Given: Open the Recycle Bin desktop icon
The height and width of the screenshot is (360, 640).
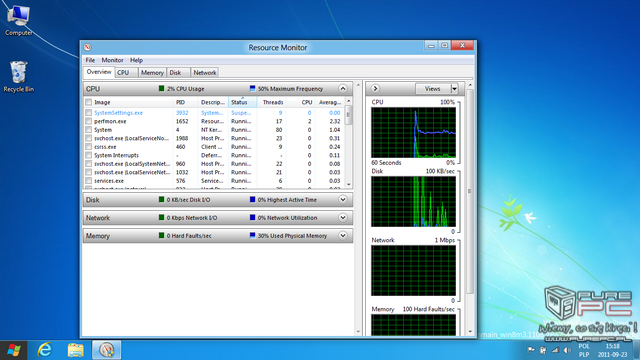Looking at the screenshot, I should 18,77.
